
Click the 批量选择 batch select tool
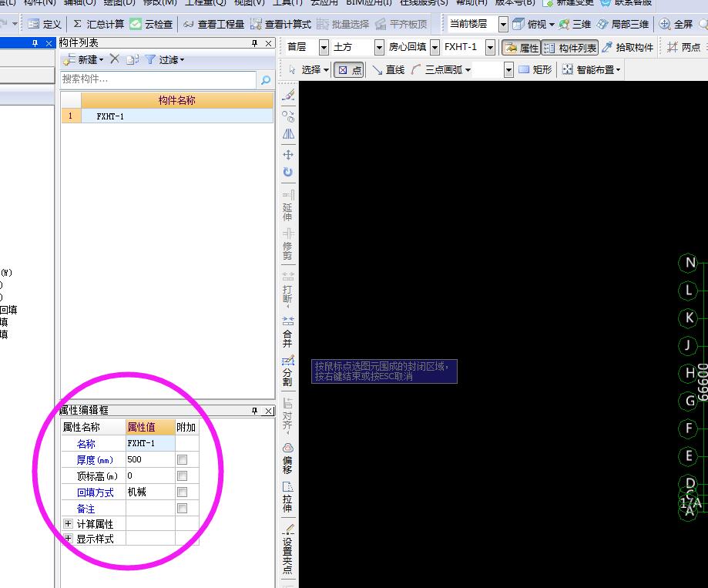click(x=343, y=24)
